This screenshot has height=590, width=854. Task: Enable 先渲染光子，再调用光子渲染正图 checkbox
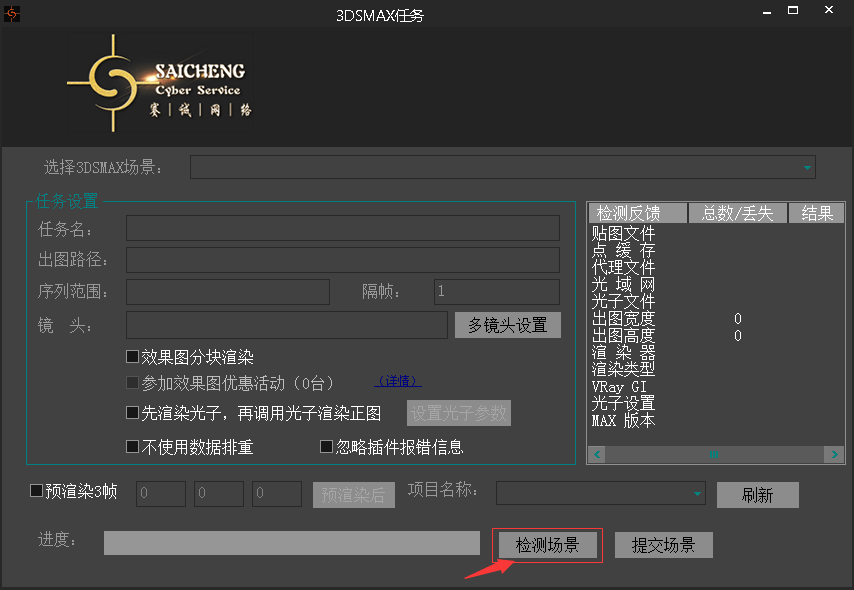(x=132, y=413)
